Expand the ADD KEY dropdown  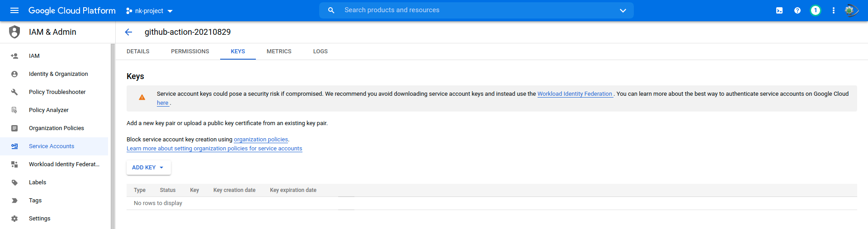point(148,168)
